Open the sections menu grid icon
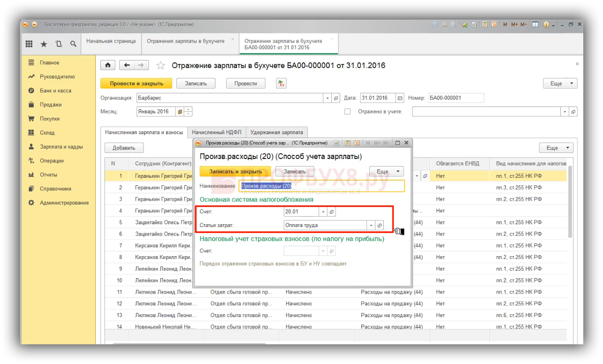The height and width of the screenshot is (364, 603). [29, 44]
